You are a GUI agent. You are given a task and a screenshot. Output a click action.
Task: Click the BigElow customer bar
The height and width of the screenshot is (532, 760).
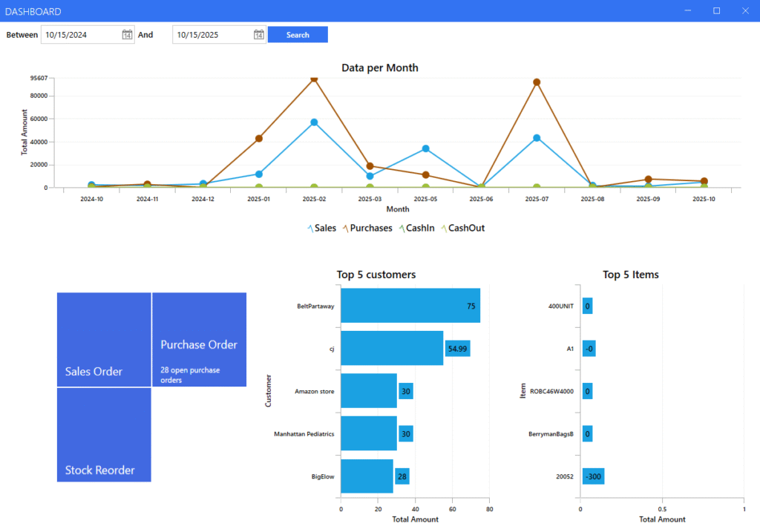(x=366, y=476)
